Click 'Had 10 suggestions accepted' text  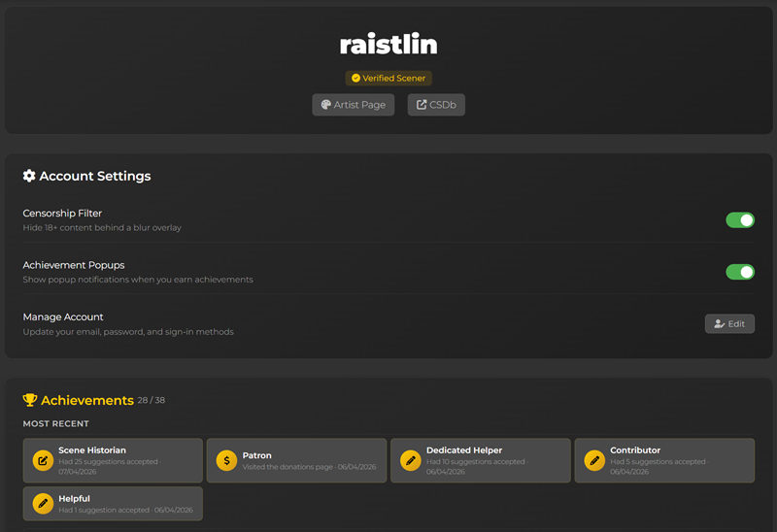coord(475,462)
